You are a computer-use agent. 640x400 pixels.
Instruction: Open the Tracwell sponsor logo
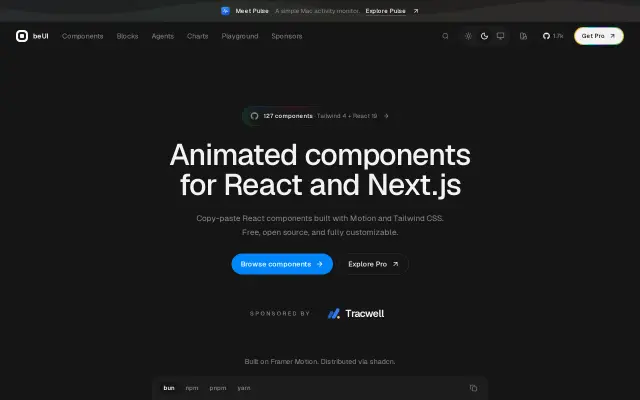[356, 313]
